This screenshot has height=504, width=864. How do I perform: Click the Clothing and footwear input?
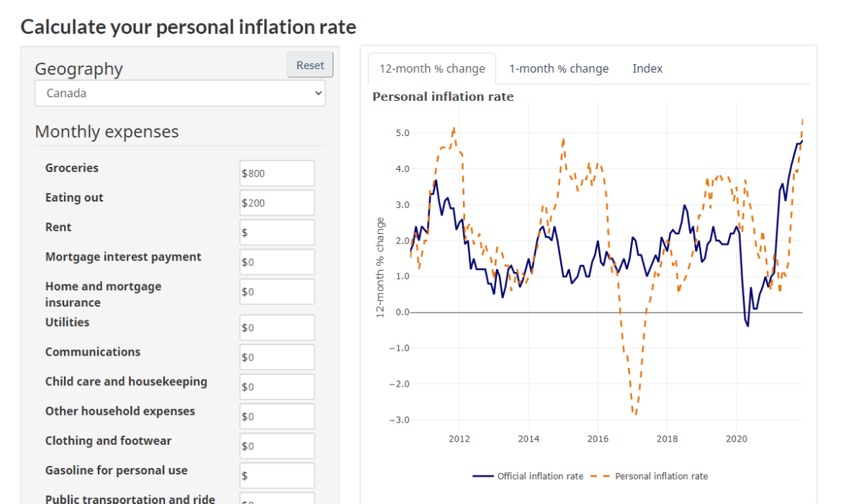click(x=276, y=445)
